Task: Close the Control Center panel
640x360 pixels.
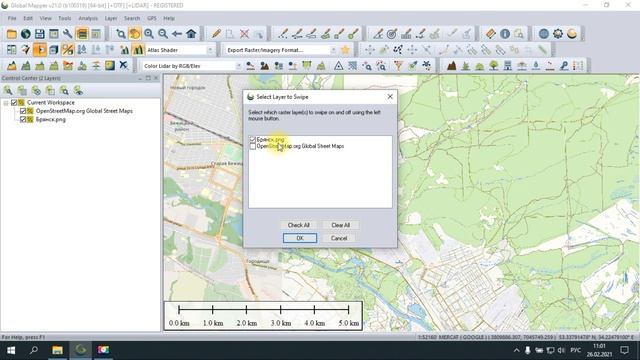Action: (x=156, y=78)
